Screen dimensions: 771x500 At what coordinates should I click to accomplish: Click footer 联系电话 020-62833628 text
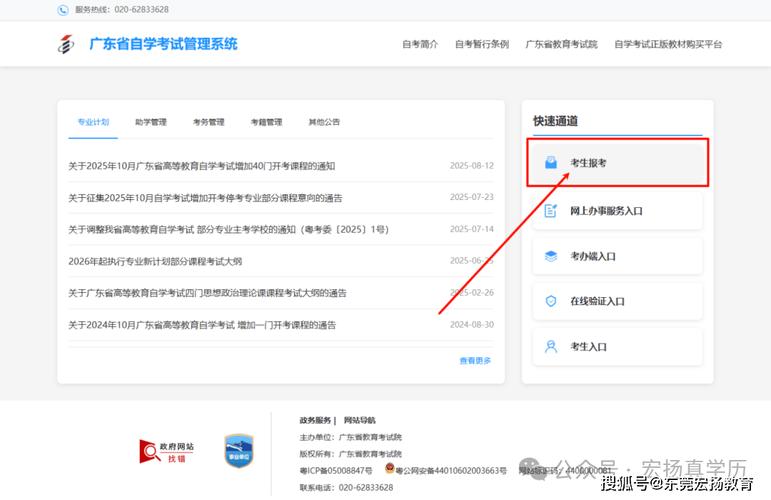point(346,488)
